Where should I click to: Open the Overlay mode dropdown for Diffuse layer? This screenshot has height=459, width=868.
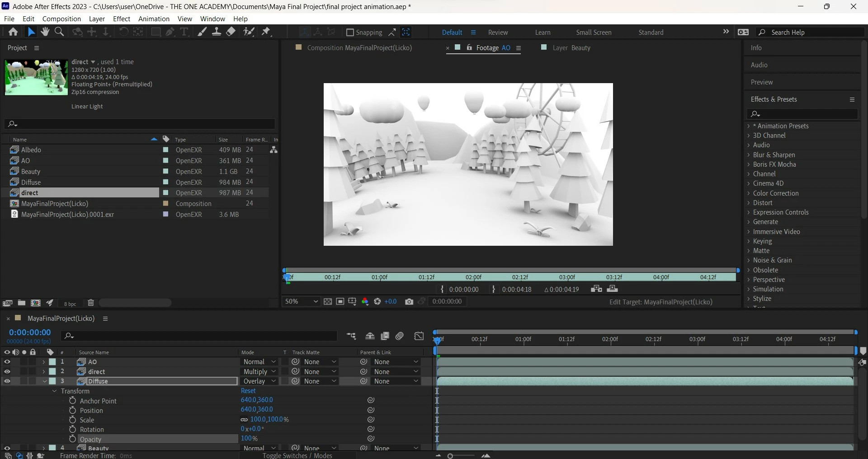point(259,381)
